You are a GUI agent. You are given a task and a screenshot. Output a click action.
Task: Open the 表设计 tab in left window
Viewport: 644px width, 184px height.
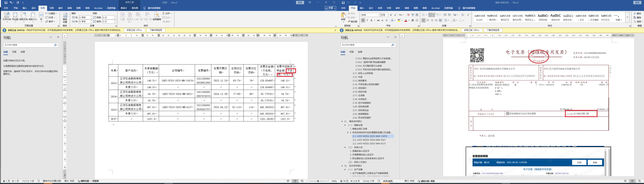point(124,8)
